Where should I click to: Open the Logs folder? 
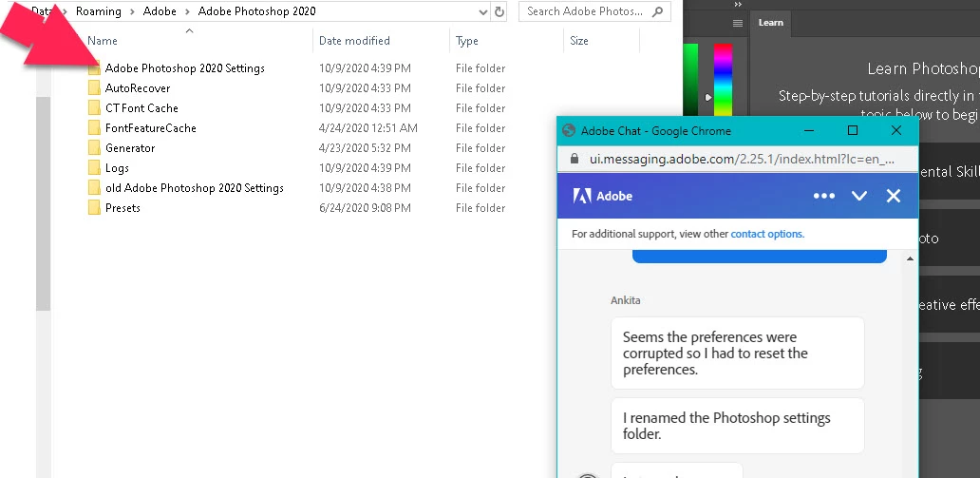[x=117, y=168]
